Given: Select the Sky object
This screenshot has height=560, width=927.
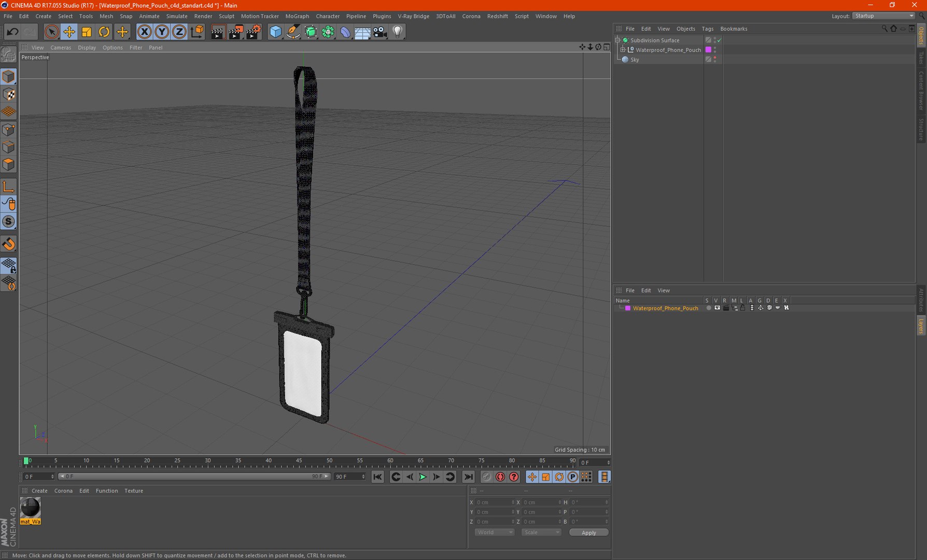Looking at the screenshot, I should 635,60.
